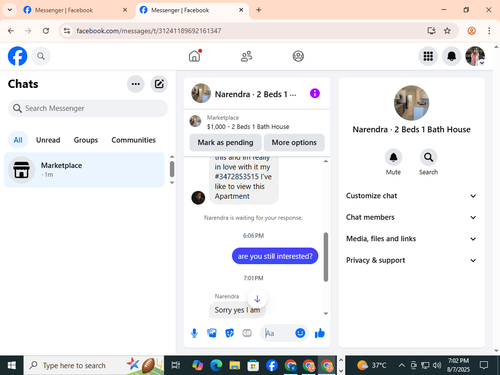Open the Facebook menu grid icon
This screenshot has height=375, width=500.
pos(428,56)
